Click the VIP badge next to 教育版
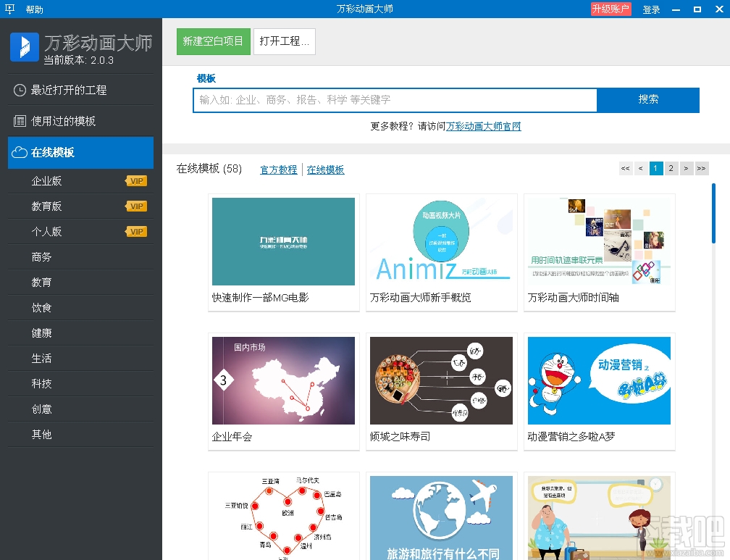This screenshot has height=560, width=730. [136, 206]
